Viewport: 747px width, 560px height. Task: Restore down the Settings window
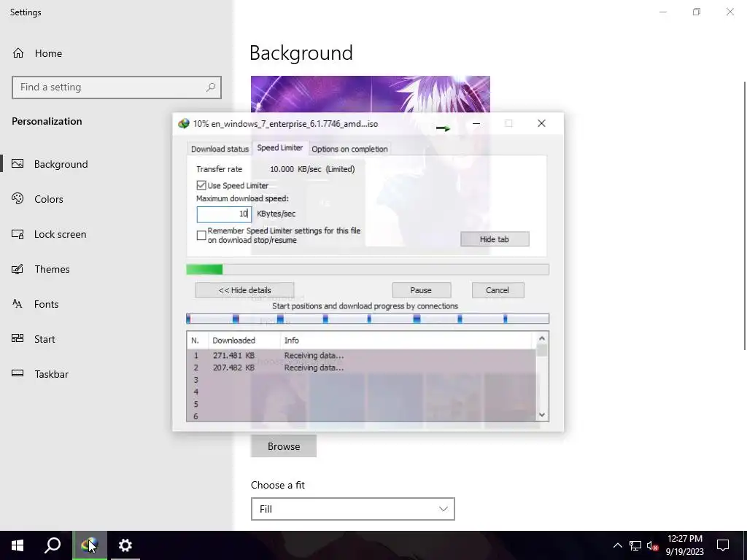(697, 12)
